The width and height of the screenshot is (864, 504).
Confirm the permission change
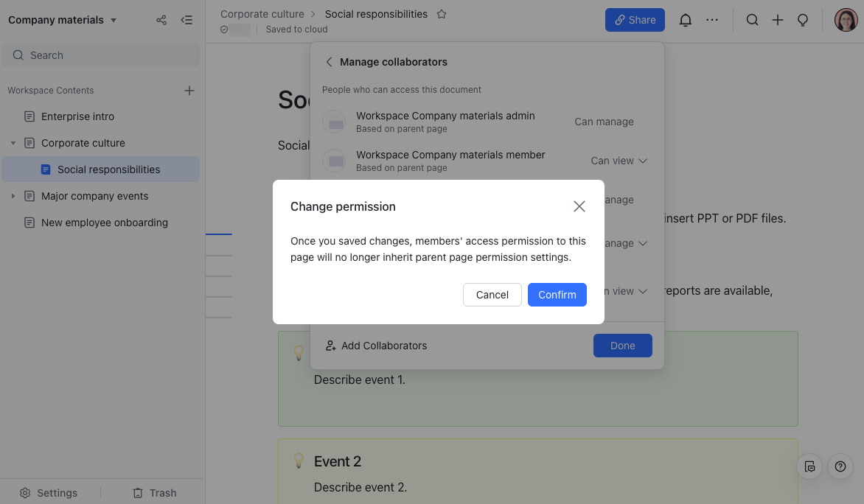click(x=557, y=295)
